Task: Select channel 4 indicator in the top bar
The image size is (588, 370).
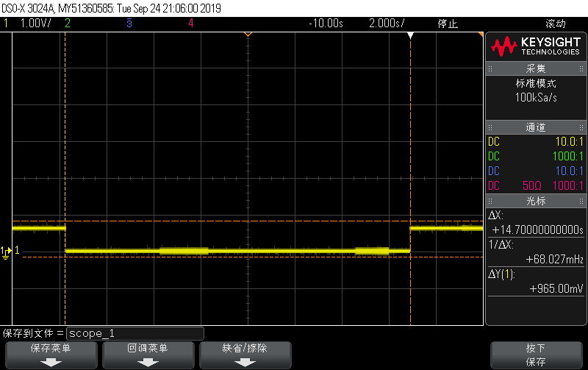Action: (x=191, y=24)
